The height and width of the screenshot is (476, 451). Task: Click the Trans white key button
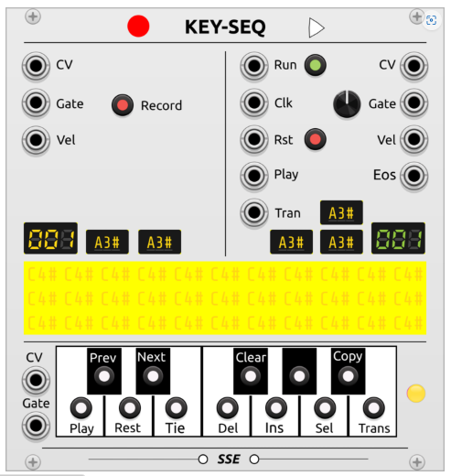pos(373,407)
